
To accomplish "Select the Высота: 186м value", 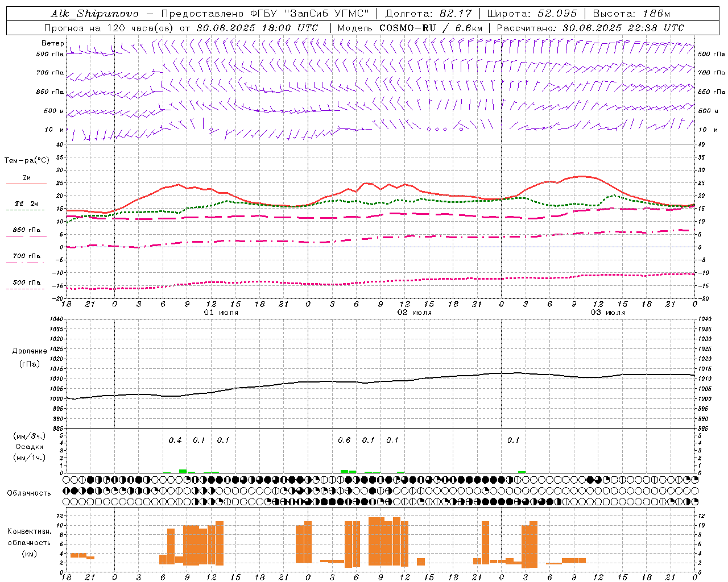I will [631, 14].
